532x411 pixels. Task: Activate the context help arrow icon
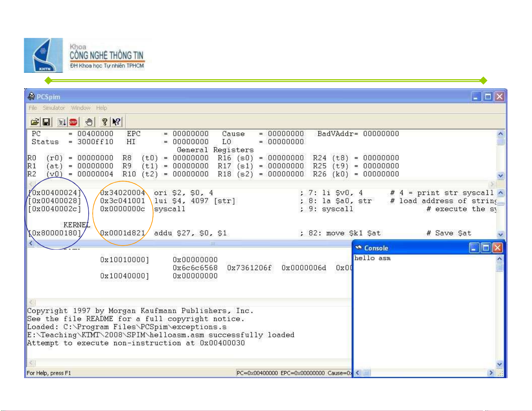point(116,122)
